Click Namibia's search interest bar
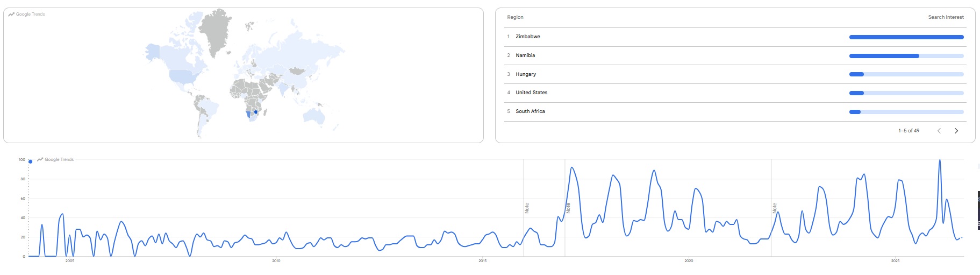The width and height of the screenshot is (980, 275). (906, 56)
